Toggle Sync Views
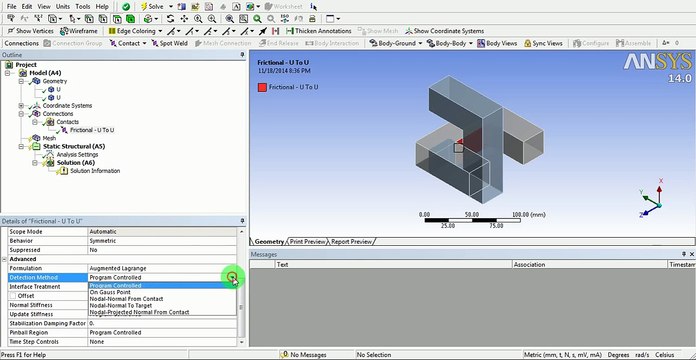Screen dimensions: 696x360 [543, 43]
